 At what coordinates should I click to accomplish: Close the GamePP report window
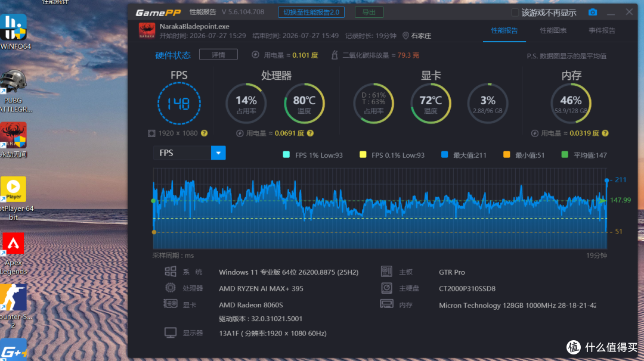coord(629,12)
